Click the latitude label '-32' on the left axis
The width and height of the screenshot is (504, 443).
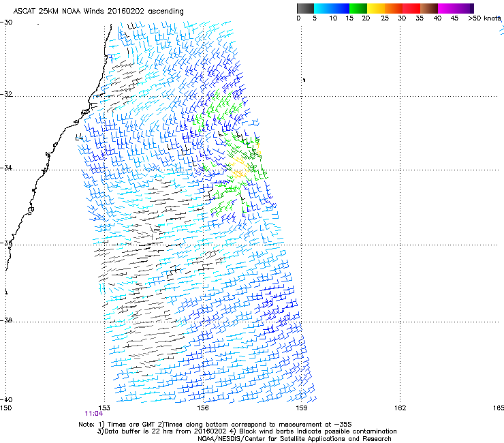pos(6,94)
